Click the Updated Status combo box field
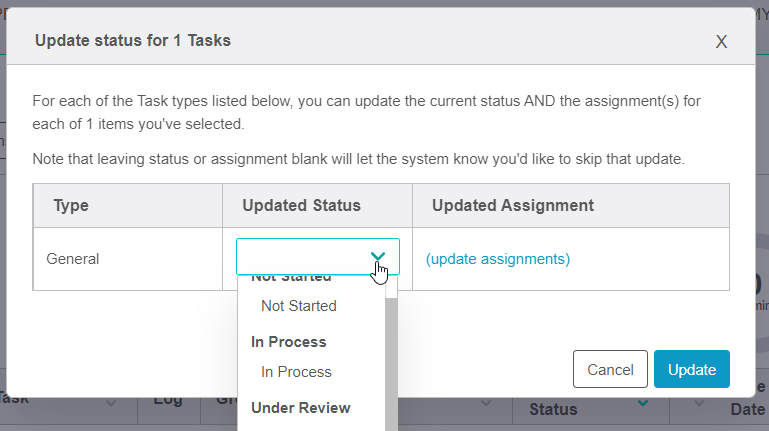The height and width of the screenshot is (431, 769). (x=300, y=257)
